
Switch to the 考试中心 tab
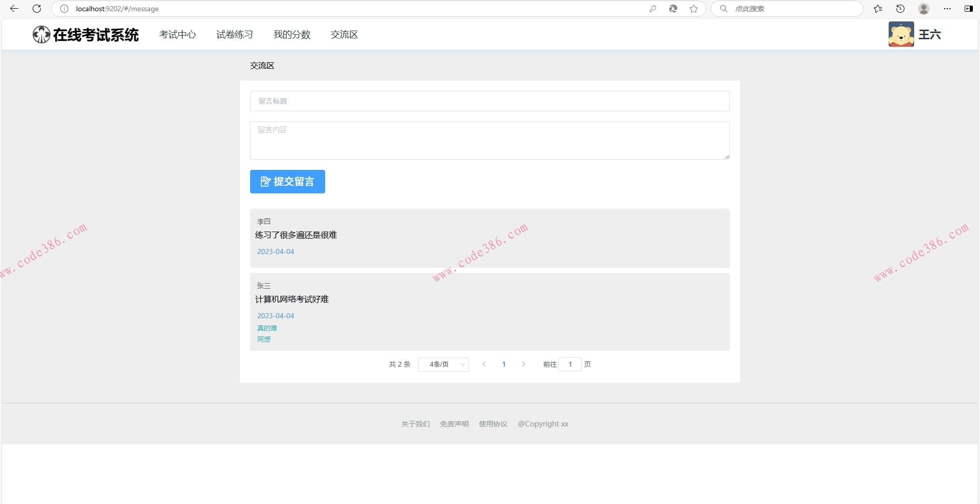178,34
